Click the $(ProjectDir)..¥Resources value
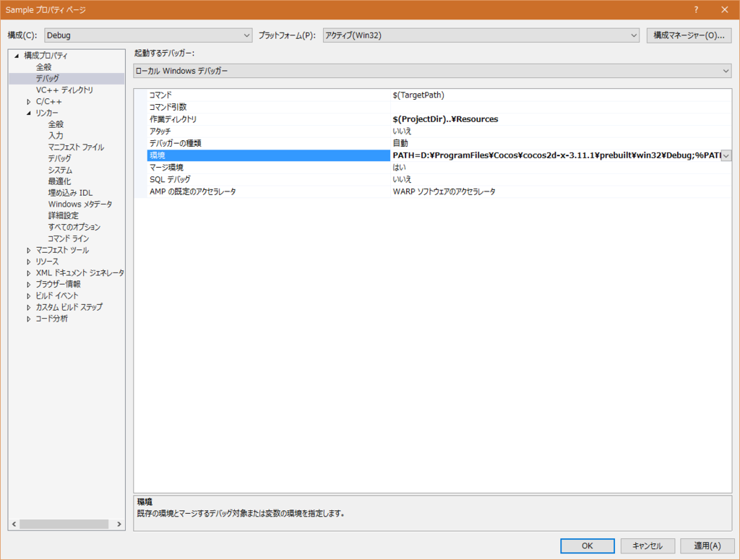The width and height of the screenshot is (740, 560). 445,119
